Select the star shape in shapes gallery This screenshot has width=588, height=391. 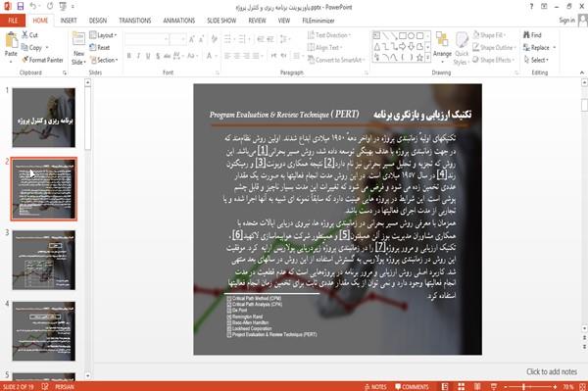click(419, 58)
